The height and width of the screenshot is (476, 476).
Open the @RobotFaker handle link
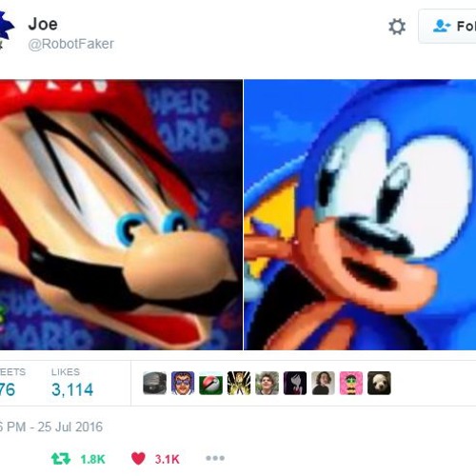click(70, 44)
